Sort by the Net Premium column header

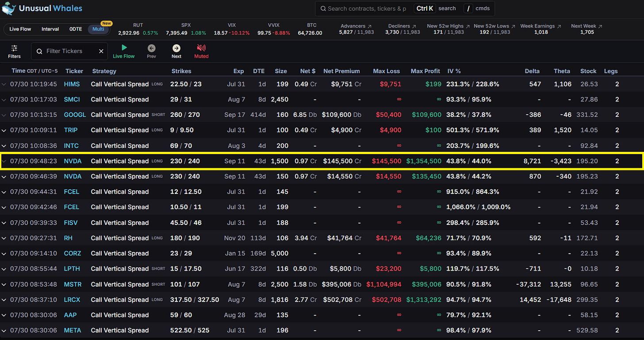[x=341, y=71]
